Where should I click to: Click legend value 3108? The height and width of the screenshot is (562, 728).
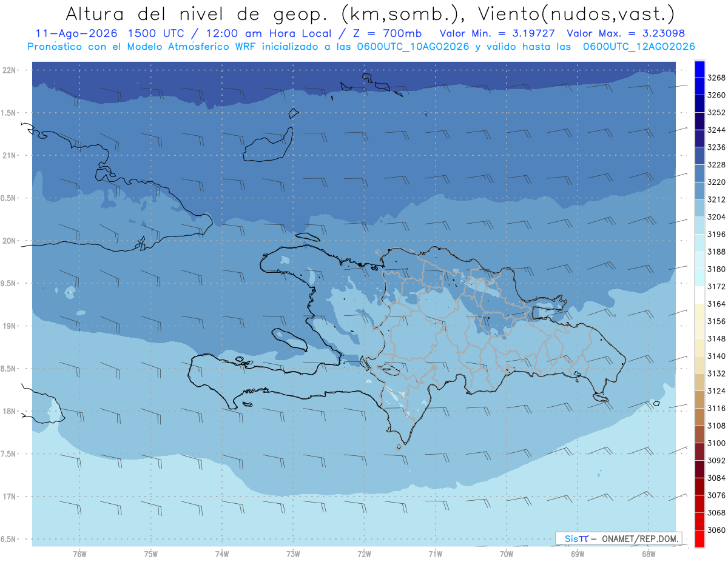point(716,426)
